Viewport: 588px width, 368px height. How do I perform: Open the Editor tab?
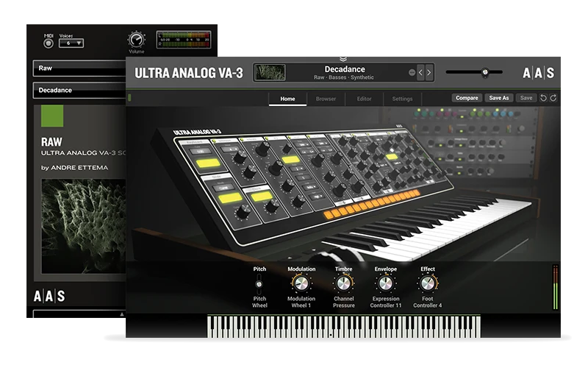point(364,99)
